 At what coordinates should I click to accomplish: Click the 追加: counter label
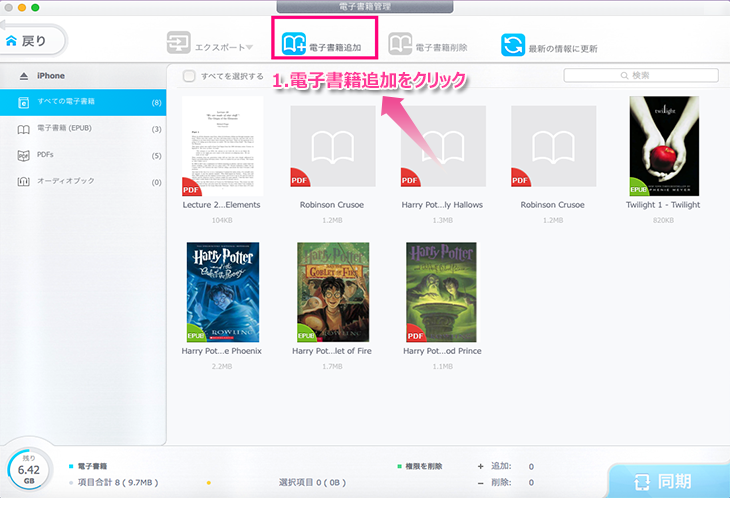[x=501, y=466]
